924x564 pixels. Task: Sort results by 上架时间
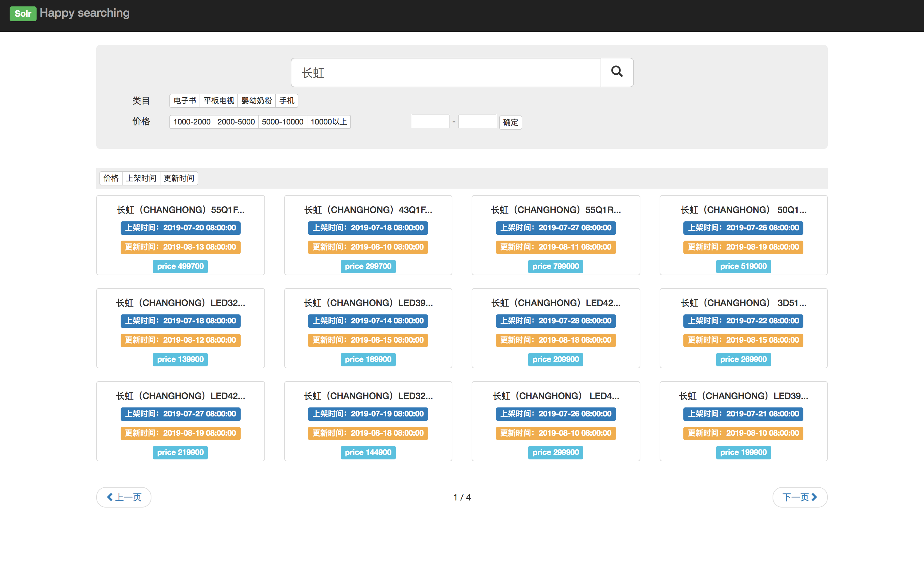click(x=141, y=178)
